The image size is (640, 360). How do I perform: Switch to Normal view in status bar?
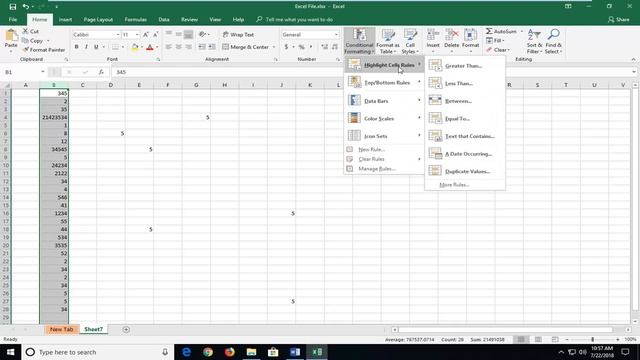521,339
